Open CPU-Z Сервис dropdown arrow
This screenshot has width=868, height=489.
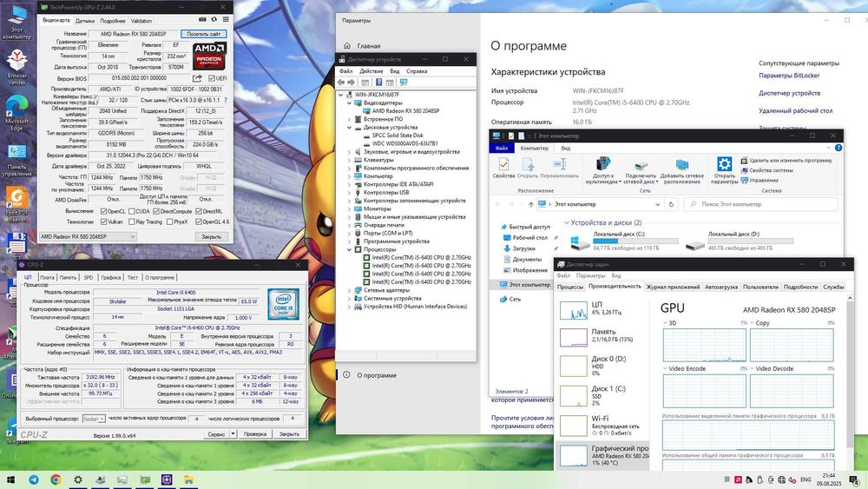(233, 434)
